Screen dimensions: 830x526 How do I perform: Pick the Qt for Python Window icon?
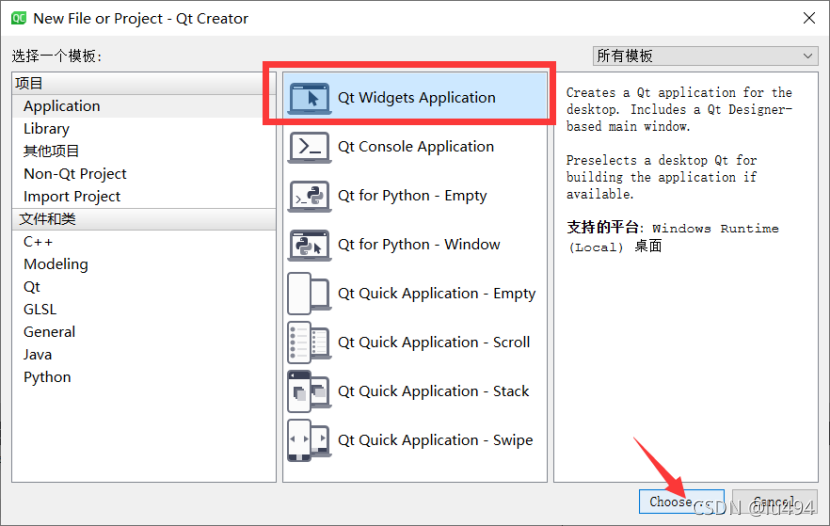pyautogui.click(x=309, y=244)
